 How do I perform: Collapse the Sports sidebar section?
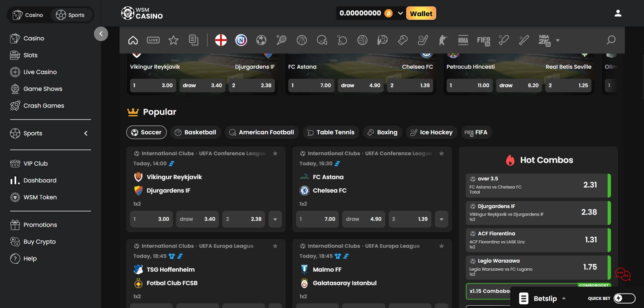[x=86, y=133]
